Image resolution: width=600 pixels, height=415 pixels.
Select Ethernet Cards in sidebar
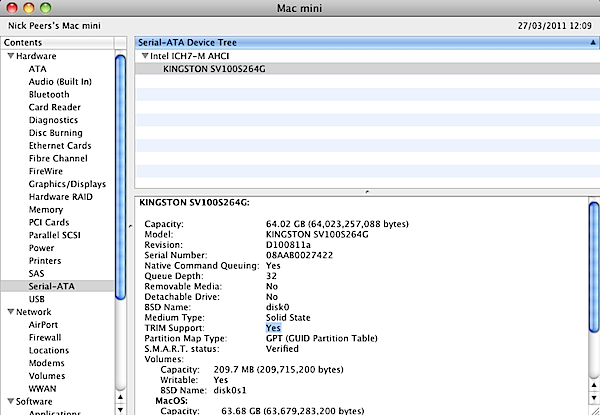coord(60,146)
